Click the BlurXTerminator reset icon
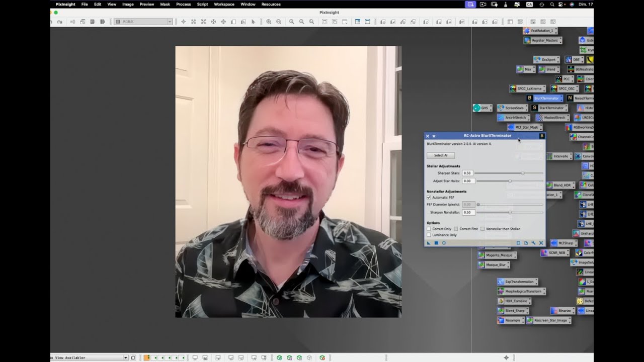644x362 pixels. pos(541,243)
